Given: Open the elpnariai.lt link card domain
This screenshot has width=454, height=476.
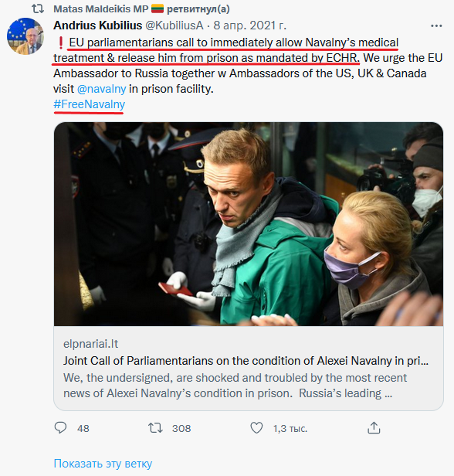Looking at the screenshot, I should [x=90, y=344].
